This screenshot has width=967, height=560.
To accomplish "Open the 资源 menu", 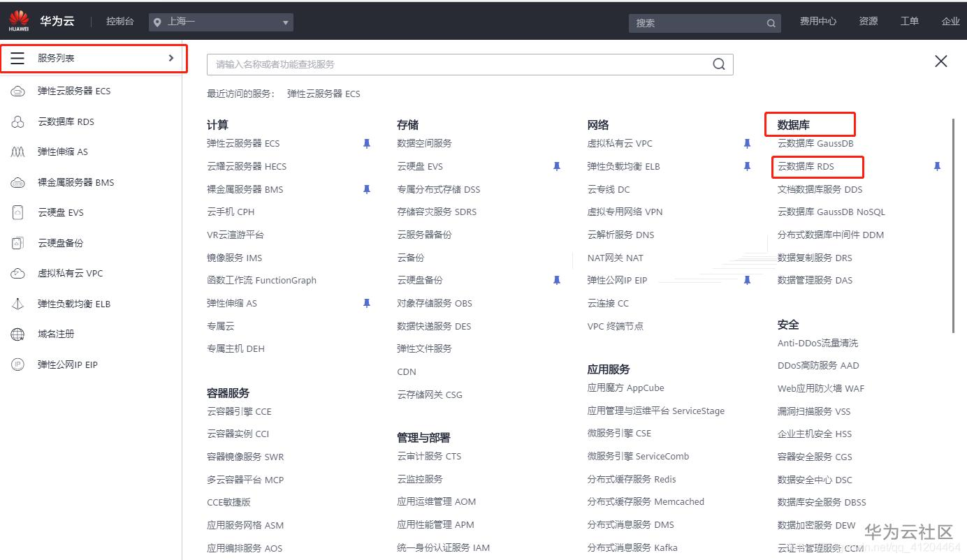I will point(868,22).
